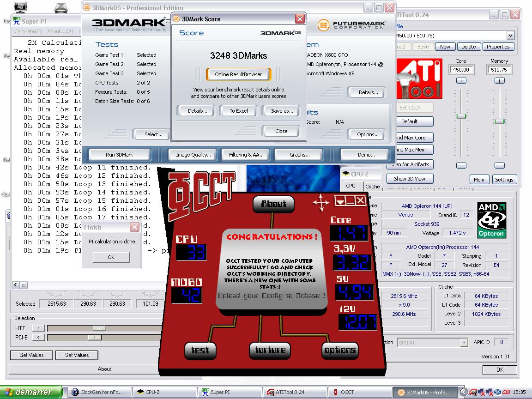Click the démarrer start button

click(x=31, y=392)
